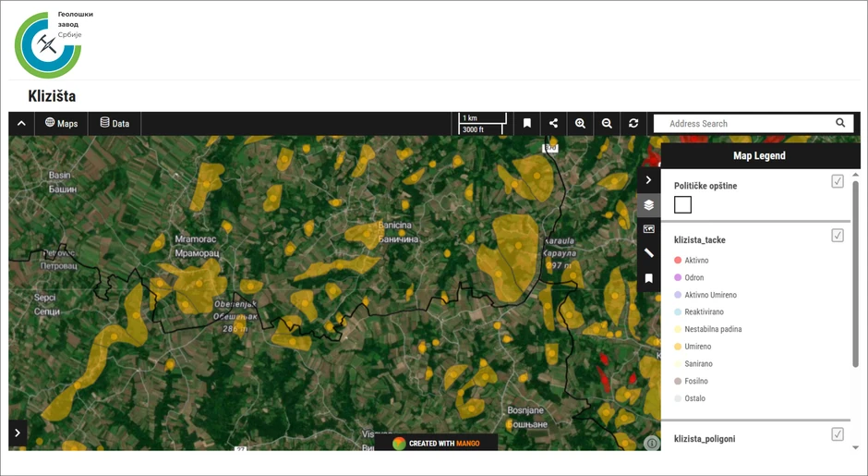Image resolution: width=868 pixels, height=476 pixels.
Task: Collapse the top toolbar with up chevron
Action: pos(21,123)
